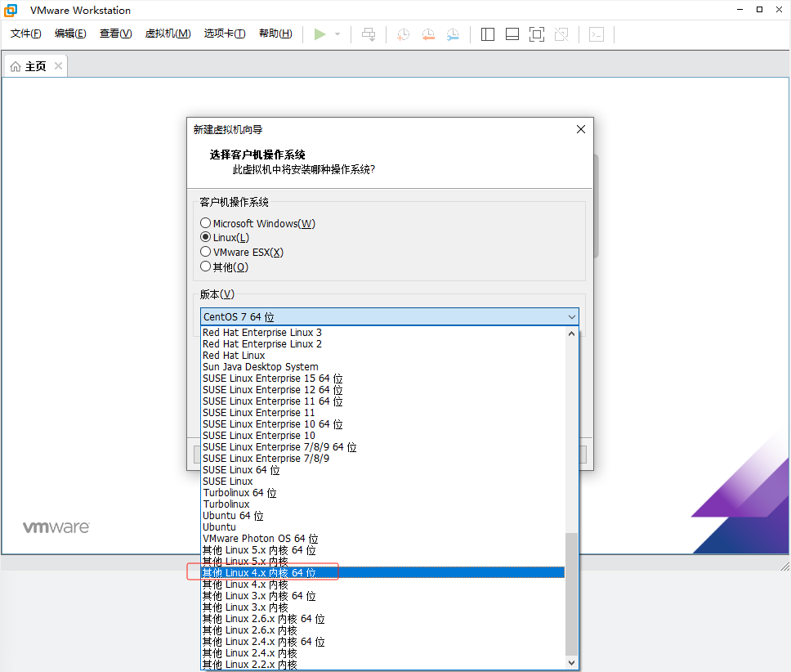Choose 其他 Linux 2.6.x 内核 (32-bit)
Image resolution: width=791 pixels, height=672 pixels.
coord(383,630)
